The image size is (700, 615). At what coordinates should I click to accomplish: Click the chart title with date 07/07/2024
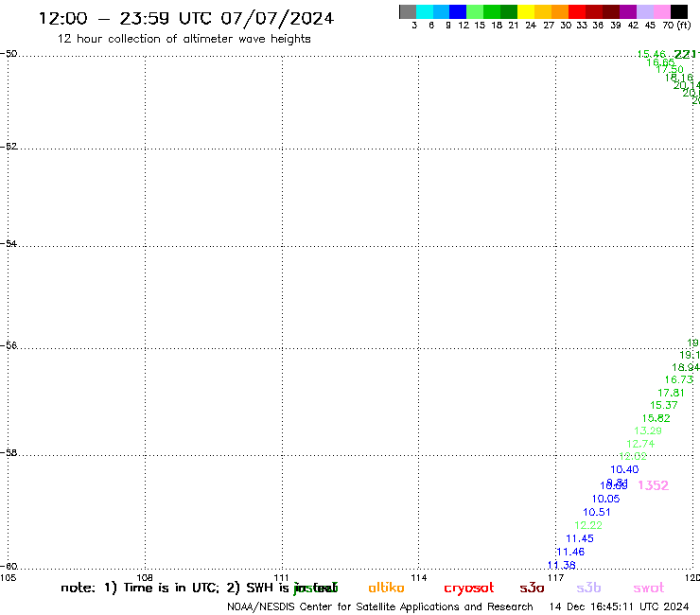(x=186, y=18)
